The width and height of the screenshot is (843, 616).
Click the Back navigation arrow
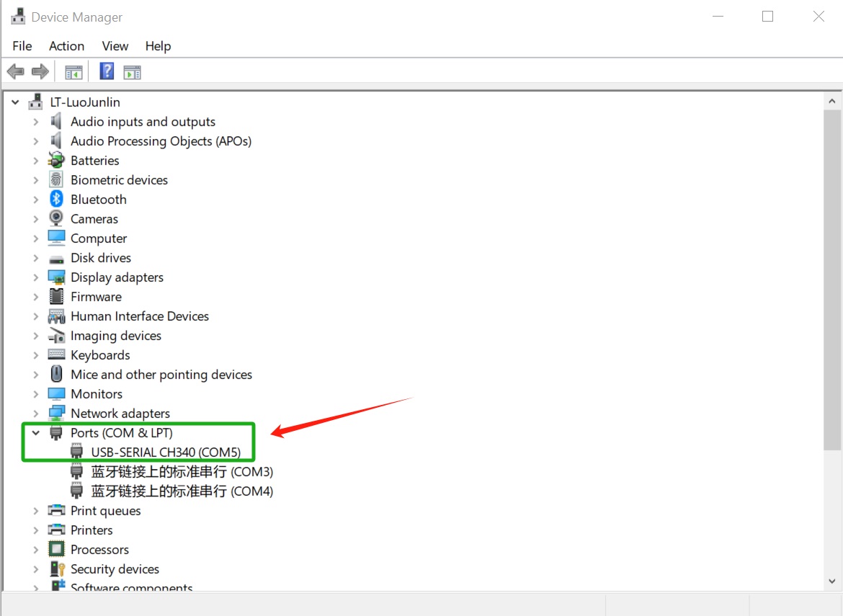tap(15, 71)
